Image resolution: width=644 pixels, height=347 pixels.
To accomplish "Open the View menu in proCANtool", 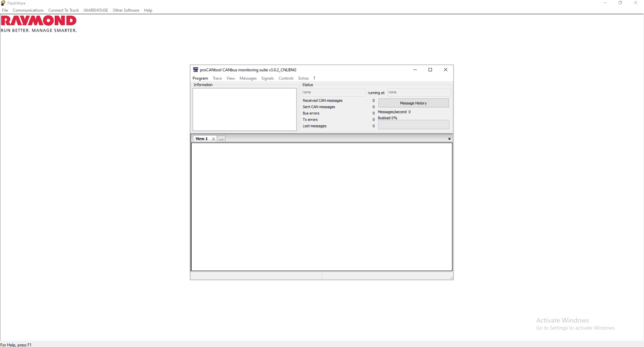I will pos(231,78).
